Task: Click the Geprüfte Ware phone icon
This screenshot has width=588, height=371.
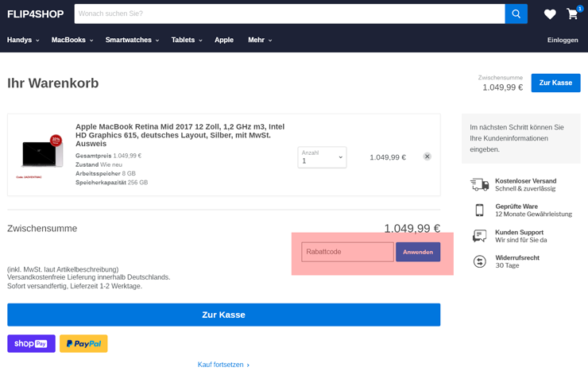Action: pyautogui.click(x=479, y=211)
